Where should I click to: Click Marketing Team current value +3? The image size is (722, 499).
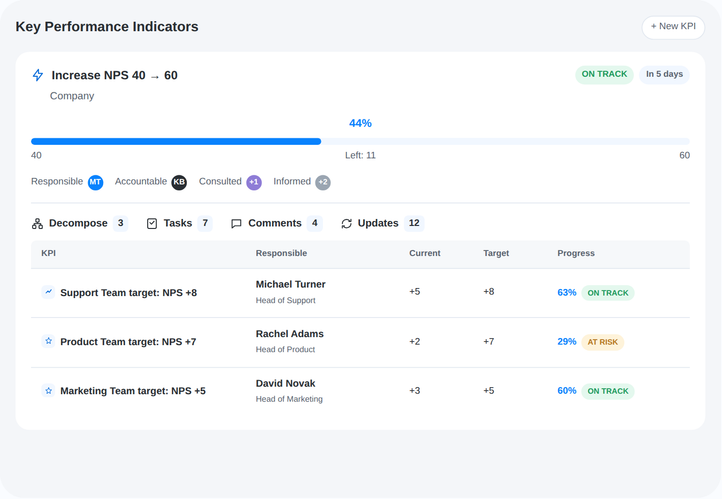[414, 391]
